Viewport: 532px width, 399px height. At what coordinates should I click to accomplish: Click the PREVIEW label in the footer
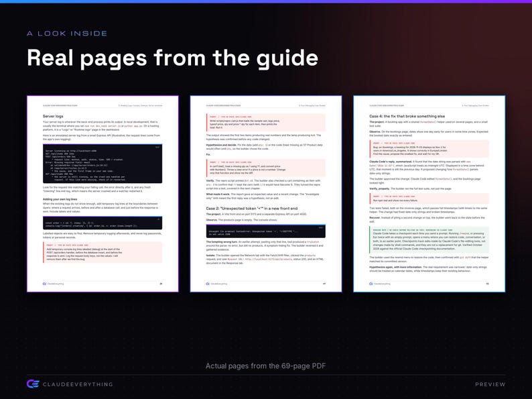(490, 384)
